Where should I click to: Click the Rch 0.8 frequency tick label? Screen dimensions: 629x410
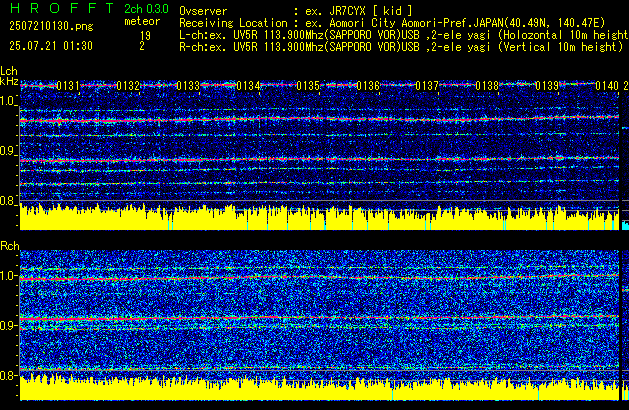(8, 375)
